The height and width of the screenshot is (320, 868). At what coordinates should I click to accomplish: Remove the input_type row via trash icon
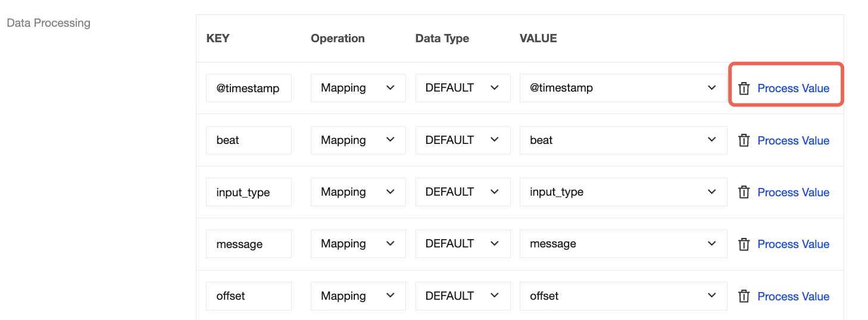[x=744, y=192]
